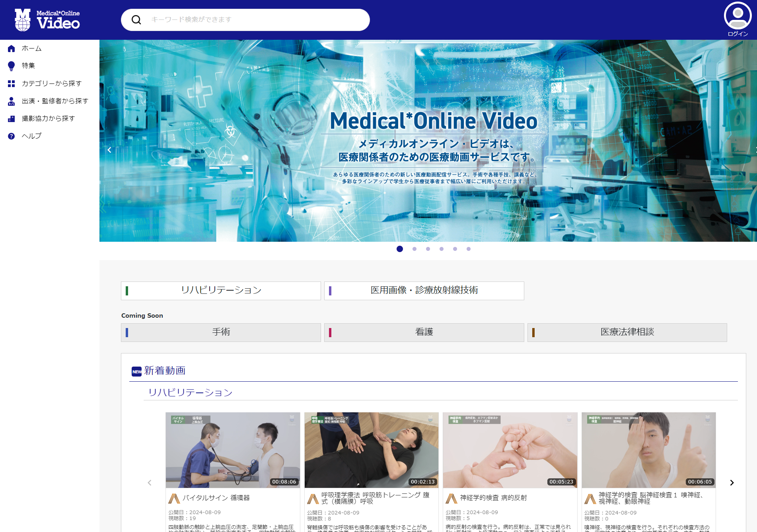The image size is (757, 532).
Task: Open 医用画像・診療放射線技術 category button
Action: (424, 291)
